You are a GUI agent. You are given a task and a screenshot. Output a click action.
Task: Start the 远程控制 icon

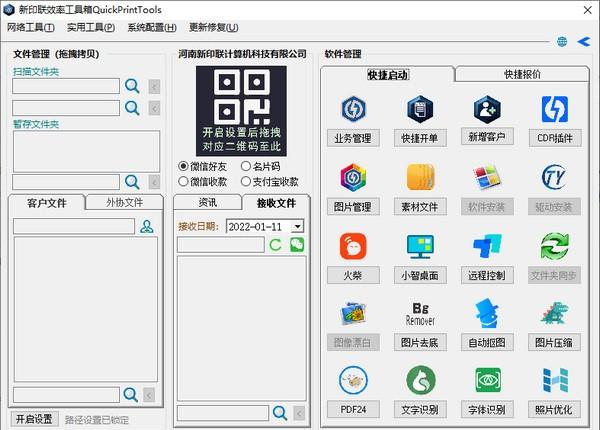(x=487, y=246)
